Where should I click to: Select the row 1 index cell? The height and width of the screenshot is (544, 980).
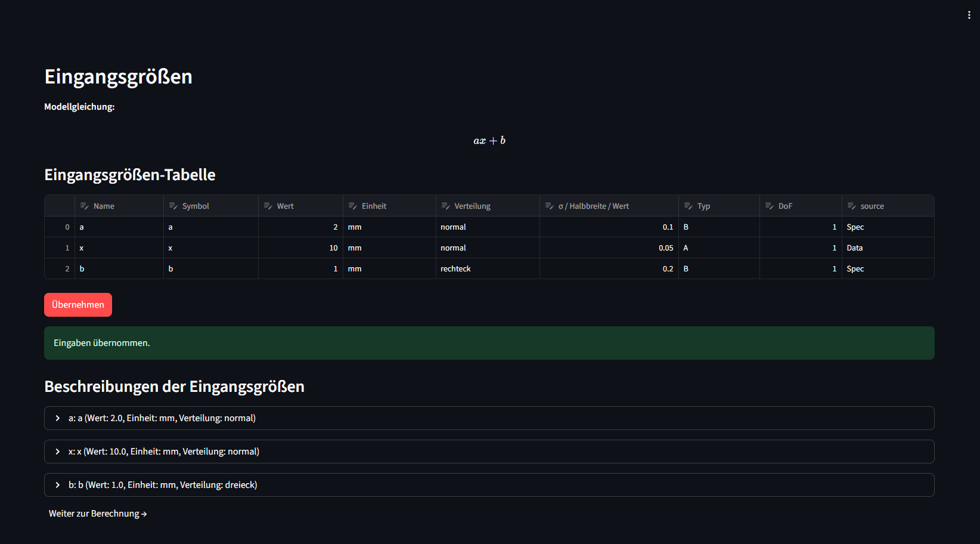(x=60, y=248)
